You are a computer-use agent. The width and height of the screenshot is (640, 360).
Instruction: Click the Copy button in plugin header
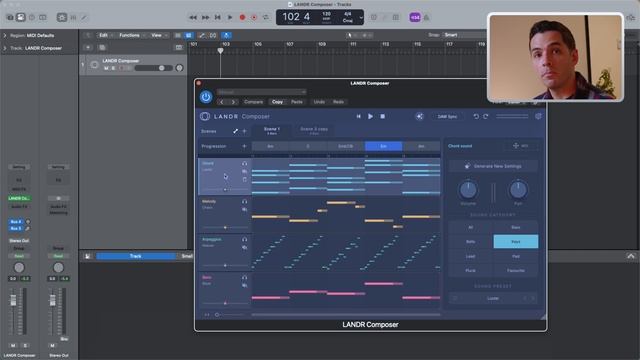tap(277, 102)
